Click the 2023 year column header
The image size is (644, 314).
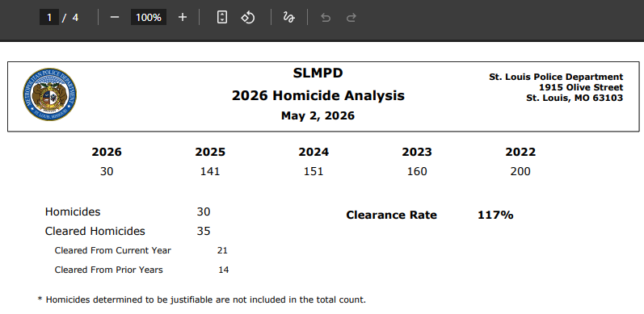pos(417,152)
